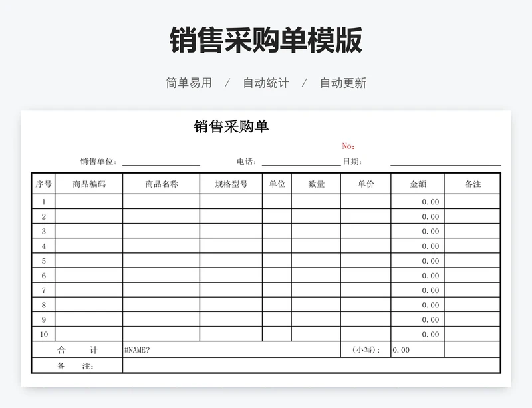532x408 pixels.
Task: Select the 规格型号 column header
Action: point(231,184)
